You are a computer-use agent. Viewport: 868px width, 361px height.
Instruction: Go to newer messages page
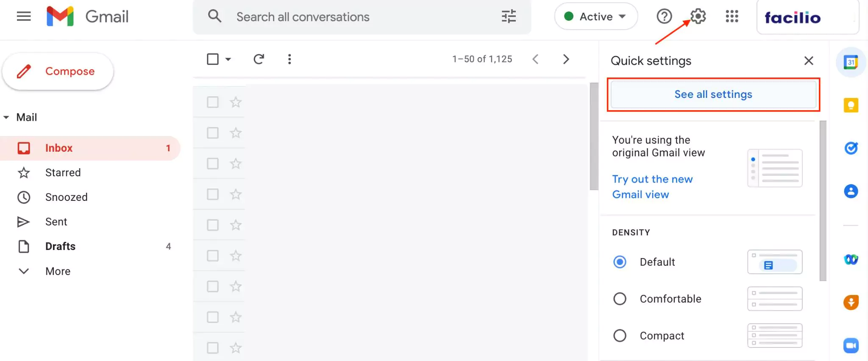click(535, 59)
